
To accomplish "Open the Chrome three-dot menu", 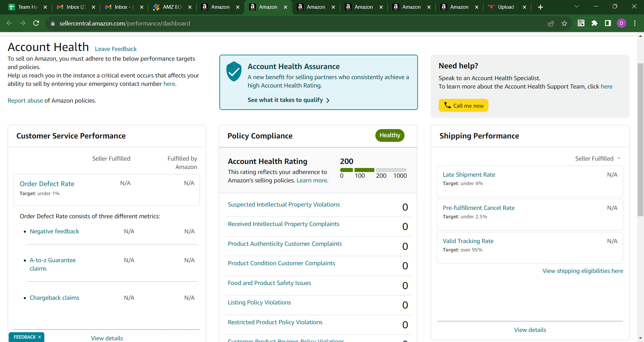I will pyautogui.click(x=635, y=23).
